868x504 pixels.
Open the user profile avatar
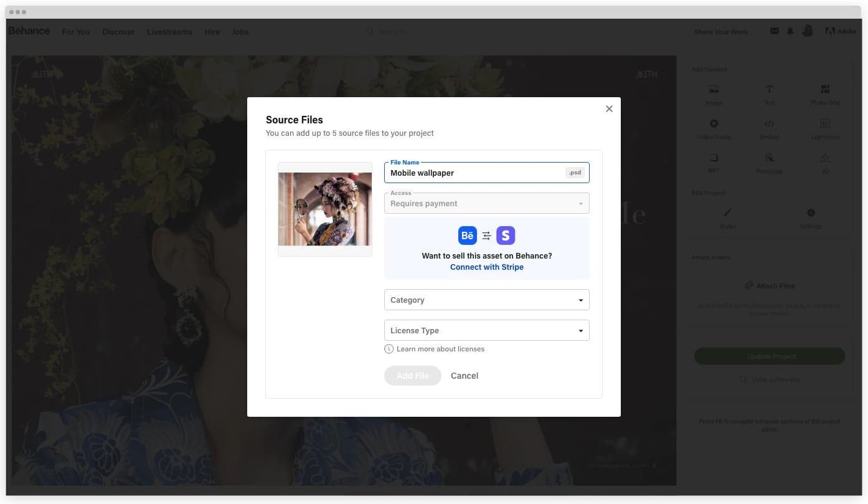pos(808,31)
